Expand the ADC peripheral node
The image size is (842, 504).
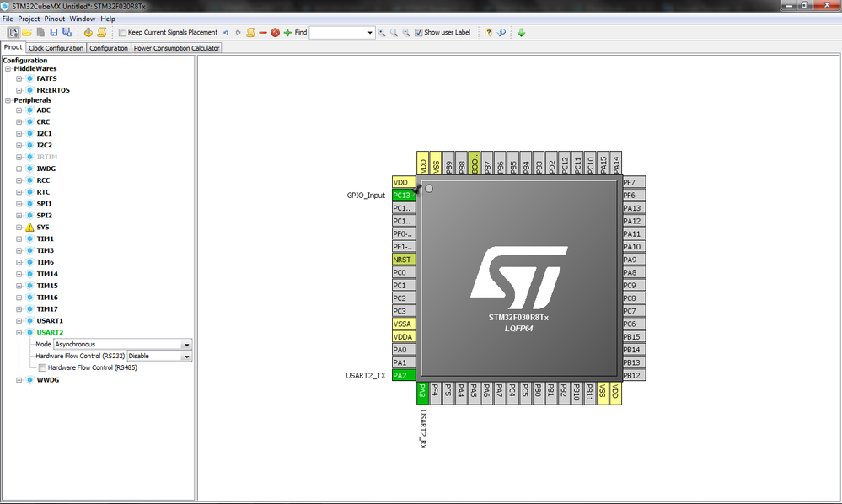(19, 110)
